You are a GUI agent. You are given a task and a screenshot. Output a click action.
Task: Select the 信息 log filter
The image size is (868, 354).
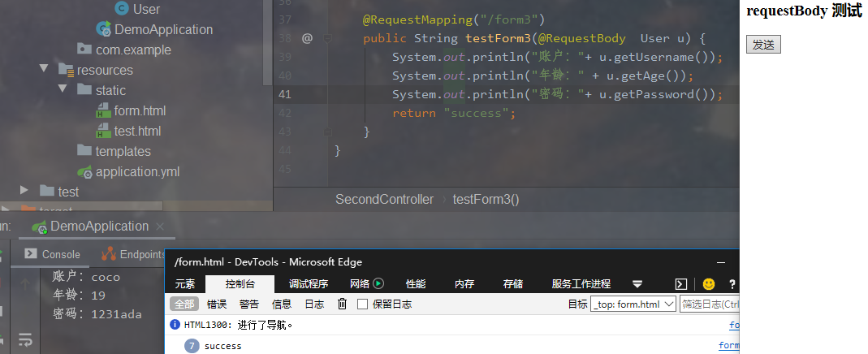click(282, 304)
